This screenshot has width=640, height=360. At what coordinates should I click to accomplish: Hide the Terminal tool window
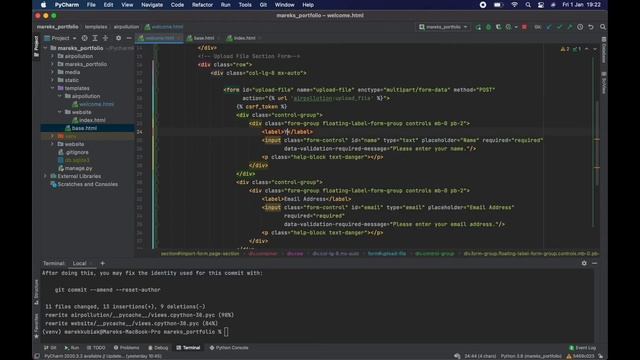coord(595,263)
